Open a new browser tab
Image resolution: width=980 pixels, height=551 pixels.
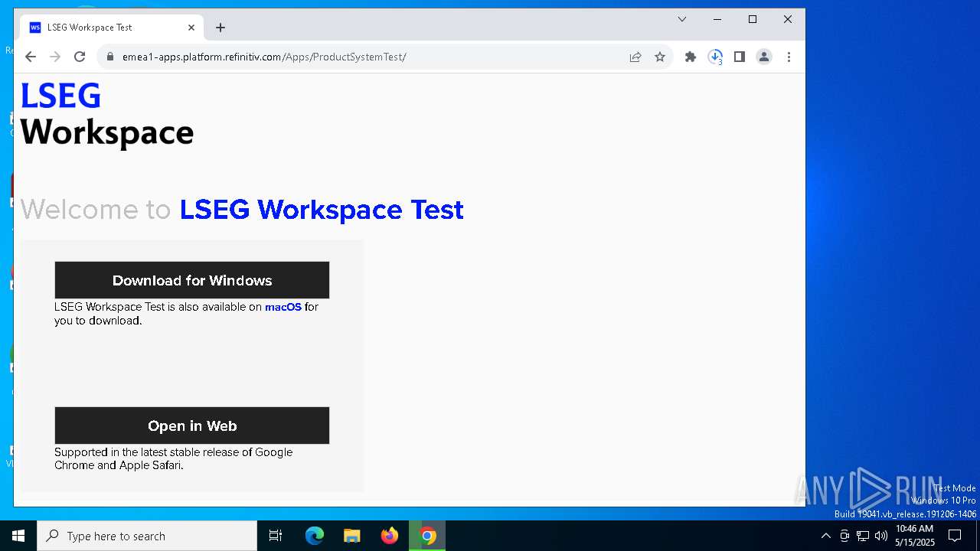[x=220, y=28]
